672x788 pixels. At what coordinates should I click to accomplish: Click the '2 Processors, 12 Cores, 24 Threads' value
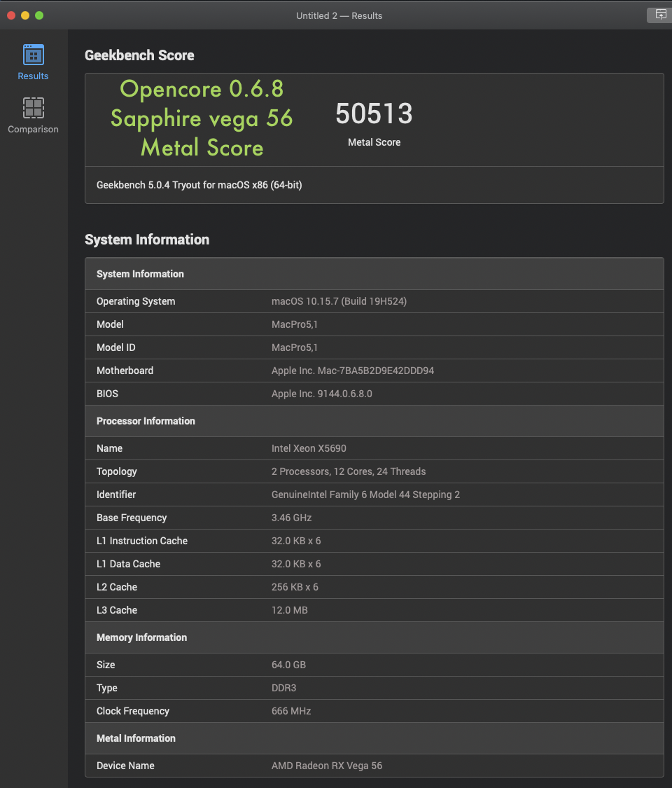(x=349, y=471)
